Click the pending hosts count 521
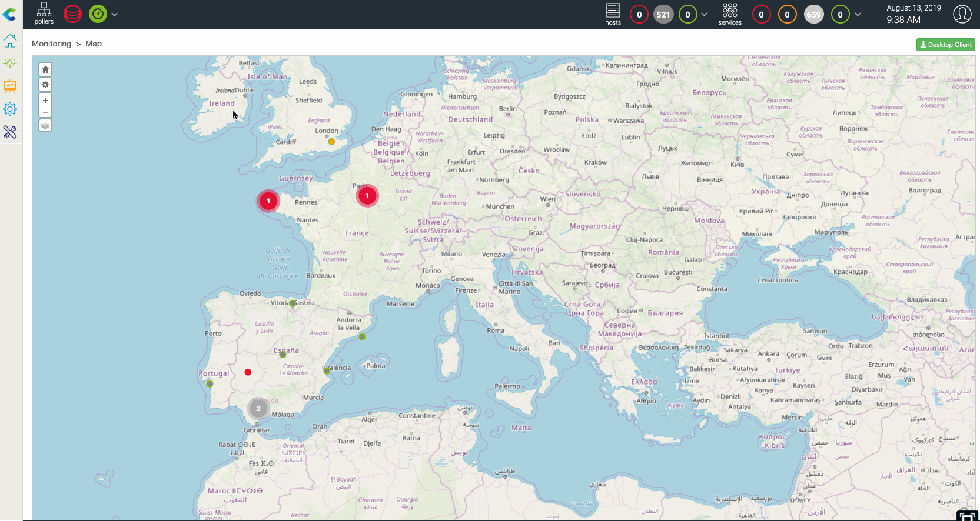Viewport: 980px width, 521px height. coord(663,15)
